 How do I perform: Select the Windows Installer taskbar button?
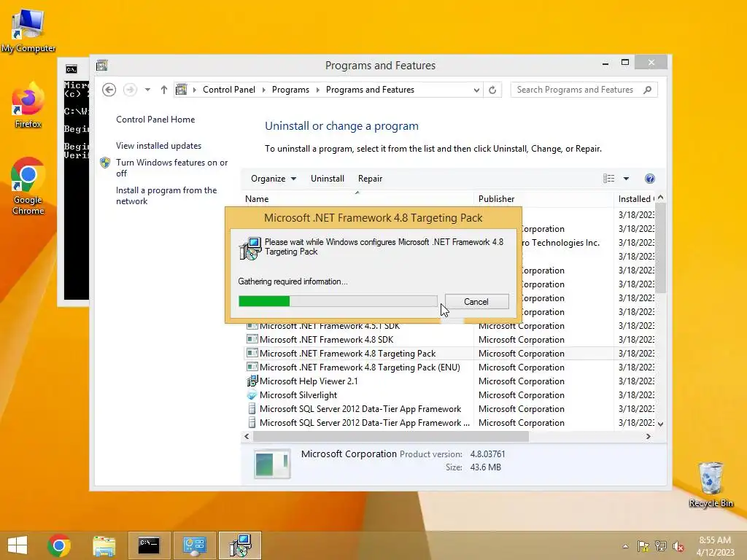[239, 545]
